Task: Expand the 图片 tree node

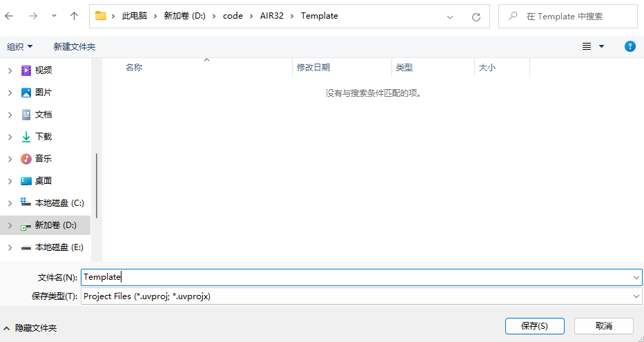Action: coord(10,93)
